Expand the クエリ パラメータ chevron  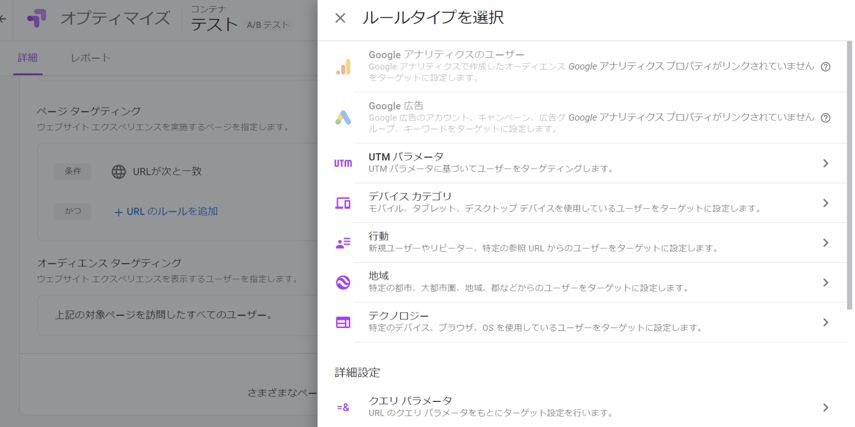(x=826, y=407)
